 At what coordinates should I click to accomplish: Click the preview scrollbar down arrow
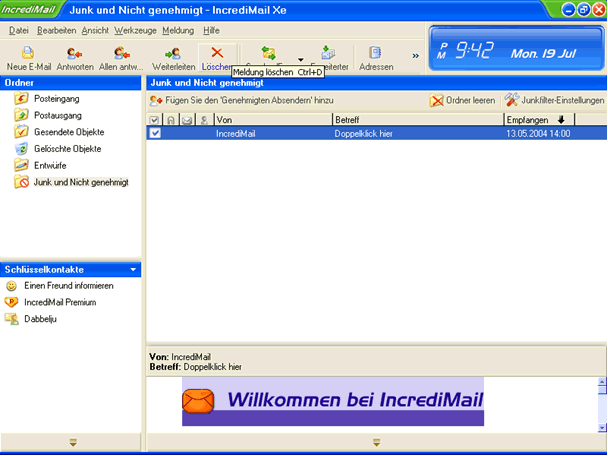click(x=602, y=428)
